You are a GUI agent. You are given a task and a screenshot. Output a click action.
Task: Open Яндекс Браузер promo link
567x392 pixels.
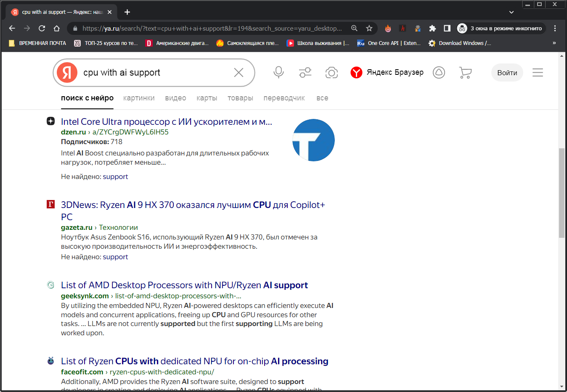pyautogui.click(x=387, y=72)
